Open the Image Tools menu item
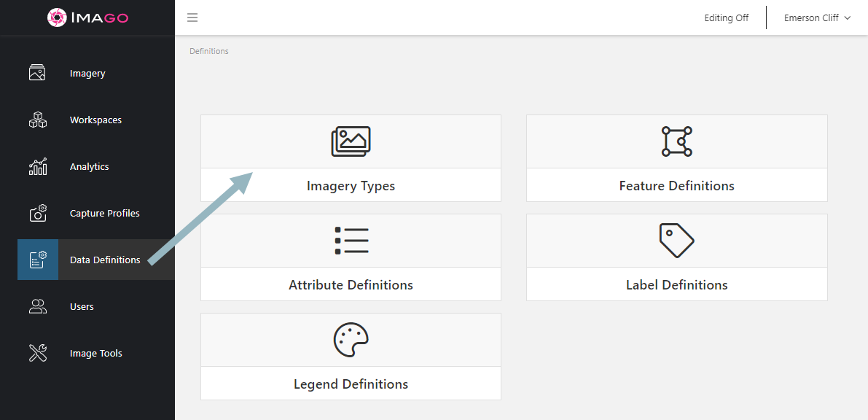This screenshot has height=420, width=868. pyautogui.click(x=95, y=353)
